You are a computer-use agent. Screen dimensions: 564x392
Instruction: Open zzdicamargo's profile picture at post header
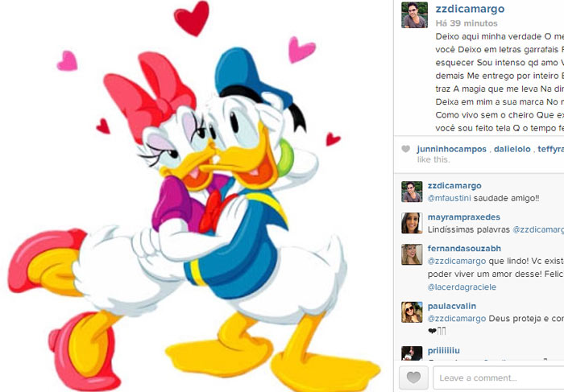coord(414,14)
